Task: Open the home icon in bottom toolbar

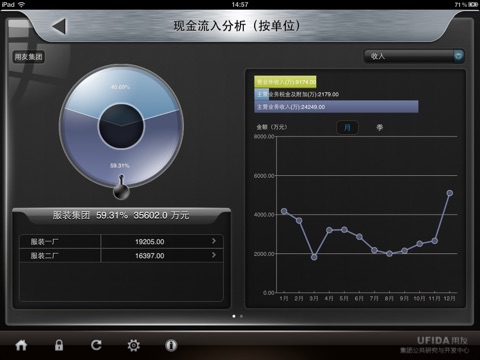Action: (21, 345)
